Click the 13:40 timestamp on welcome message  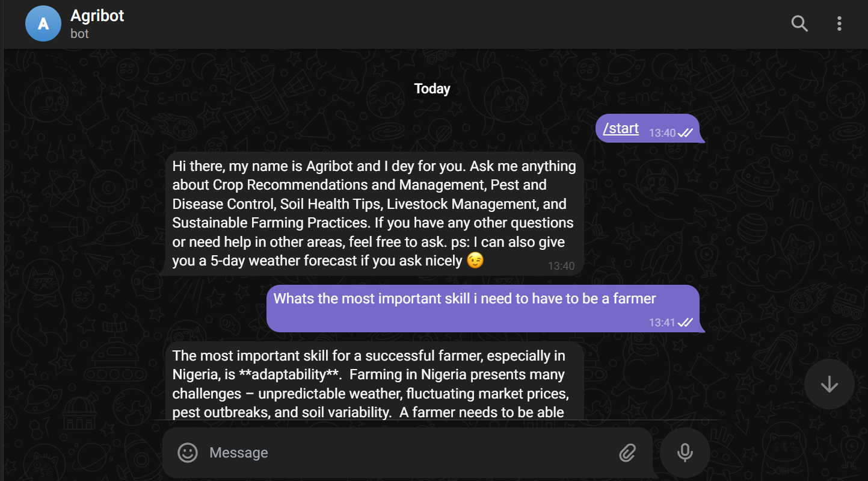(561, 266)
